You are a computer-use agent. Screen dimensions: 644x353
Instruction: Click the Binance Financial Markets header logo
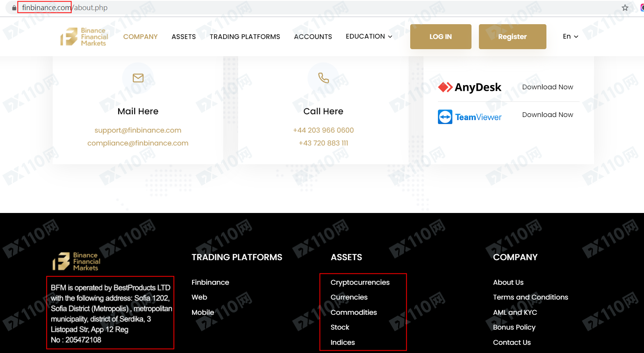pos(84,37)
